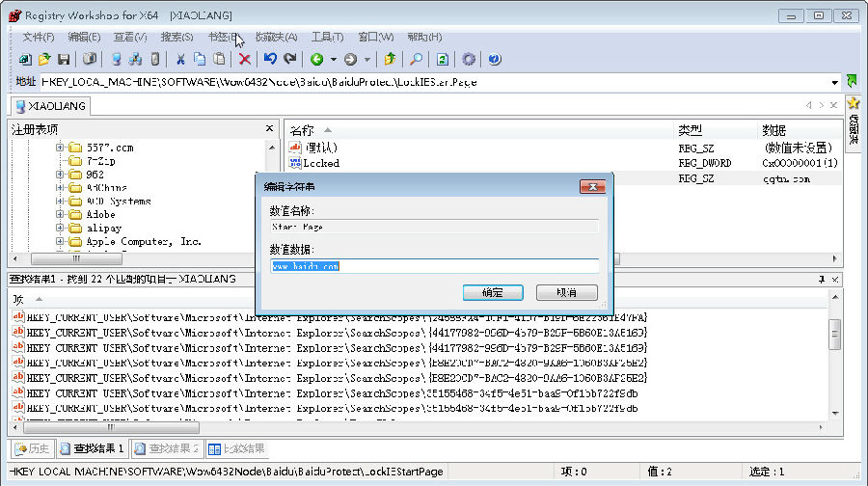Image resolution: width=868 pixels, height=486 pixels.
Task: Click the blue Help question mark icon
Action: coord(495,59)
